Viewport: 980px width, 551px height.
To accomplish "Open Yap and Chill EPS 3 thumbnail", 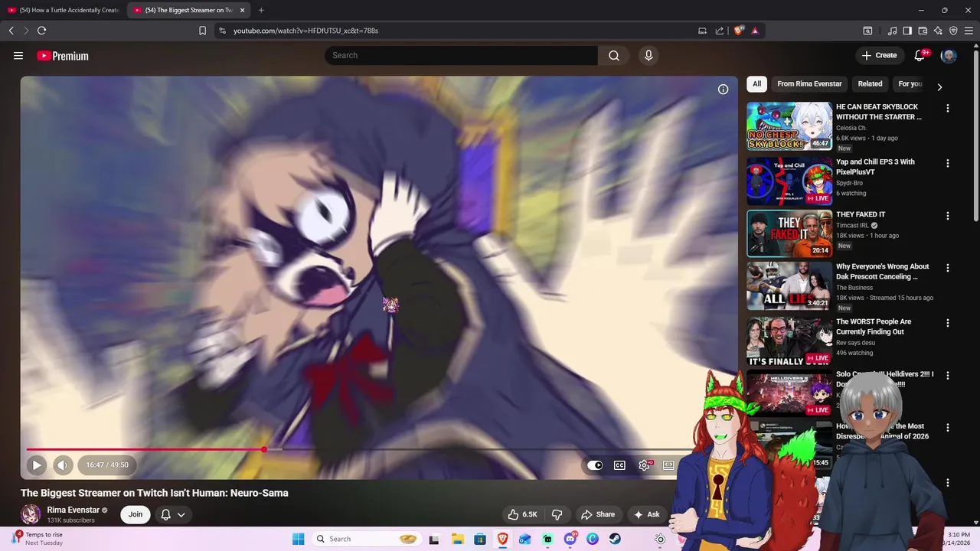I will (789, 181).
